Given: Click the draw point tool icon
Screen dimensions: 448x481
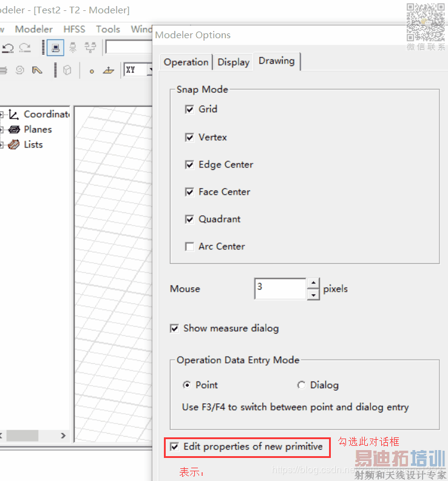Looking at the screenshot, I should [92, 72].
